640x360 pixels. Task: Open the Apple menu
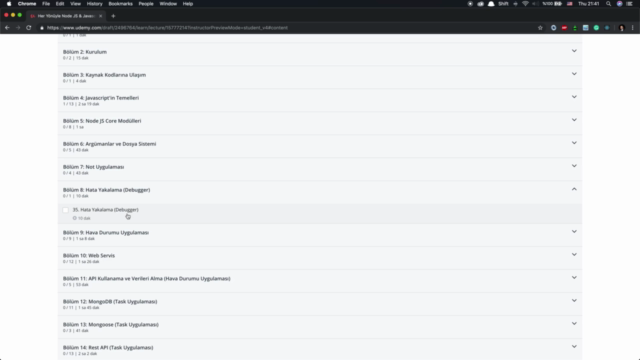coord(9,4)
